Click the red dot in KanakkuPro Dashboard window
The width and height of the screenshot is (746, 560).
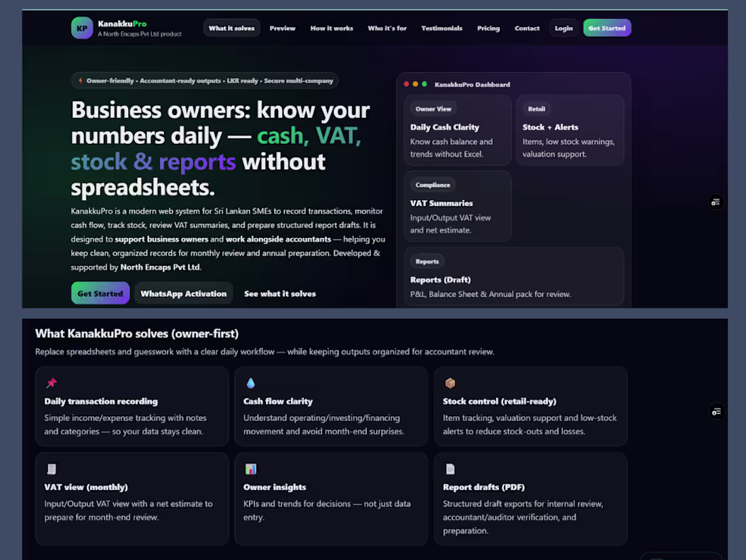[406, 84]
